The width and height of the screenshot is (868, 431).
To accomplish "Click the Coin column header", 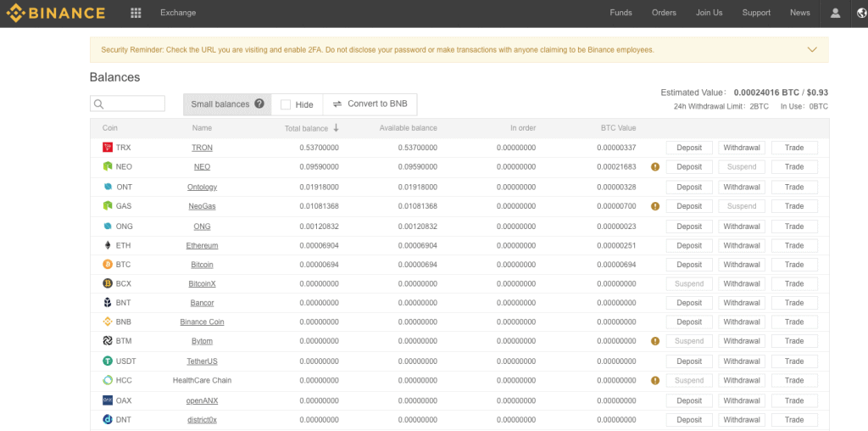I will [110, 128].
